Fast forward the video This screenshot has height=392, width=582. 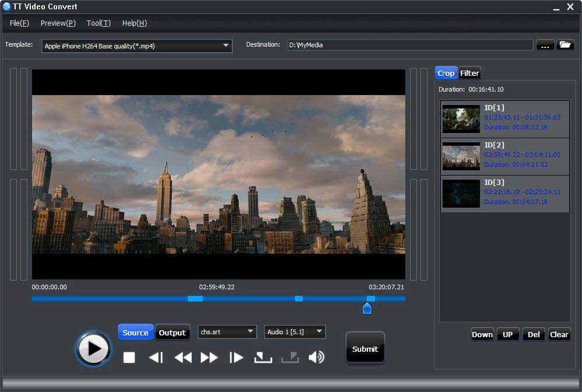[209, 358]
